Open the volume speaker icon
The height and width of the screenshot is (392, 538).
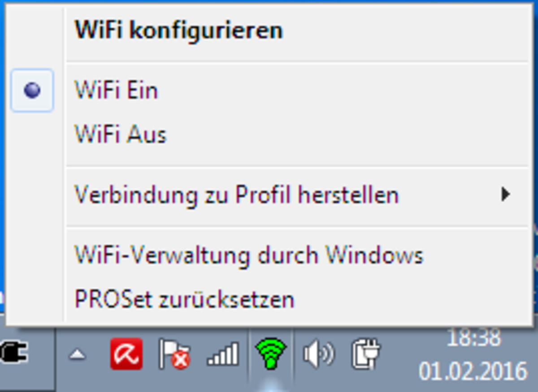(x=318, y=354)
